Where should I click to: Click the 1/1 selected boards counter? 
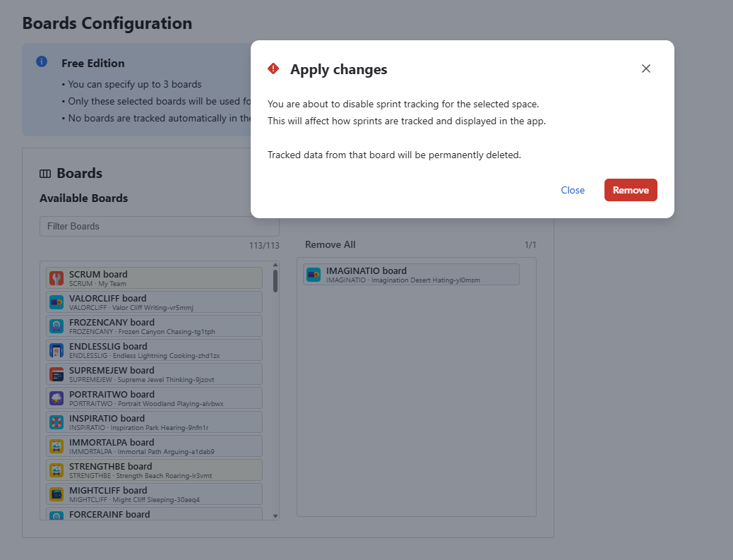[530, 245]
